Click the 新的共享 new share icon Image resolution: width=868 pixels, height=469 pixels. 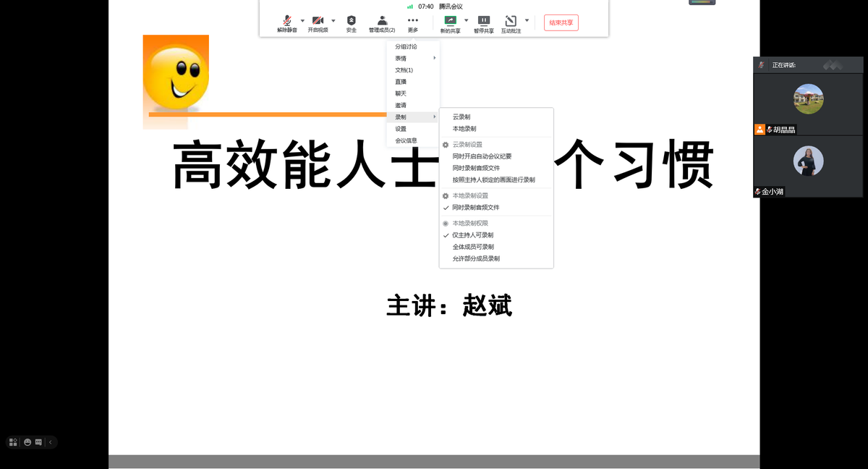click(450, 21)
